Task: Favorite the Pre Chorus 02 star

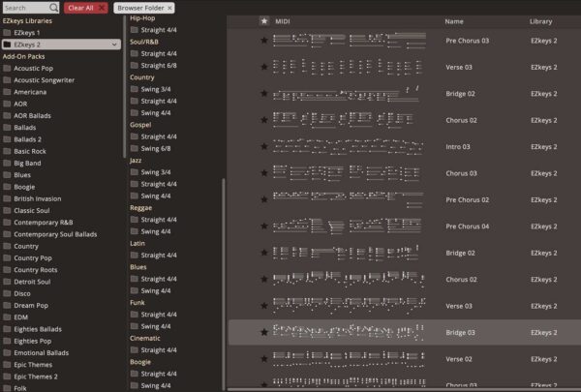Action: pos(263,199)
